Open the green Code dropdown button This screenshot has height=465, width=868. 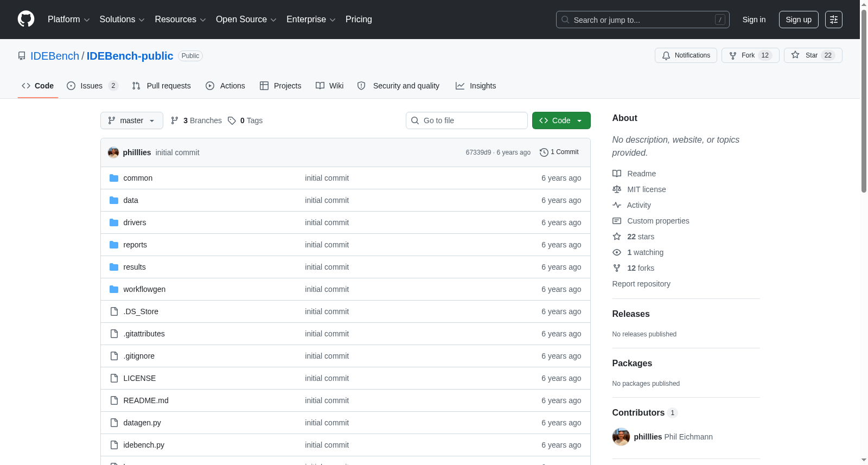point(561,120)
